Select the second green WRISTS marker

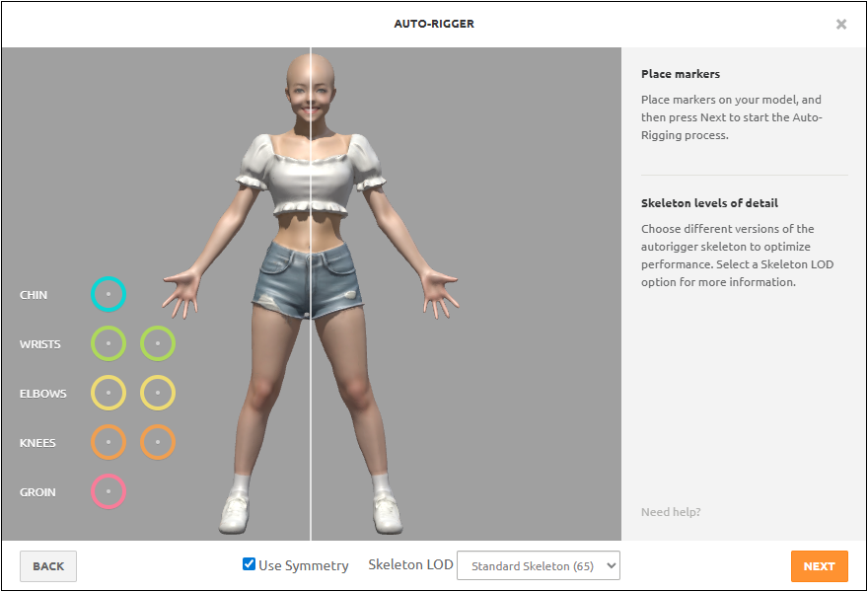pos(158,343)
